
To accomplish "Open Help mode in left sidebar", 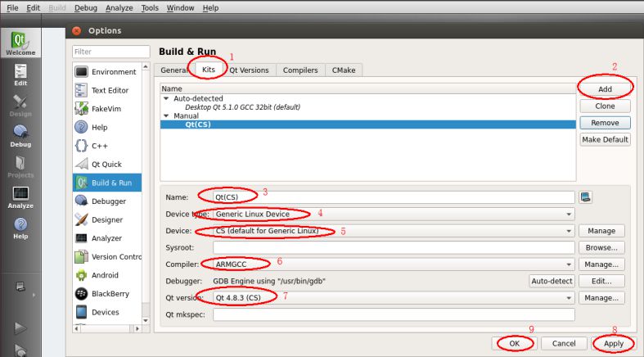I will 20,228.
